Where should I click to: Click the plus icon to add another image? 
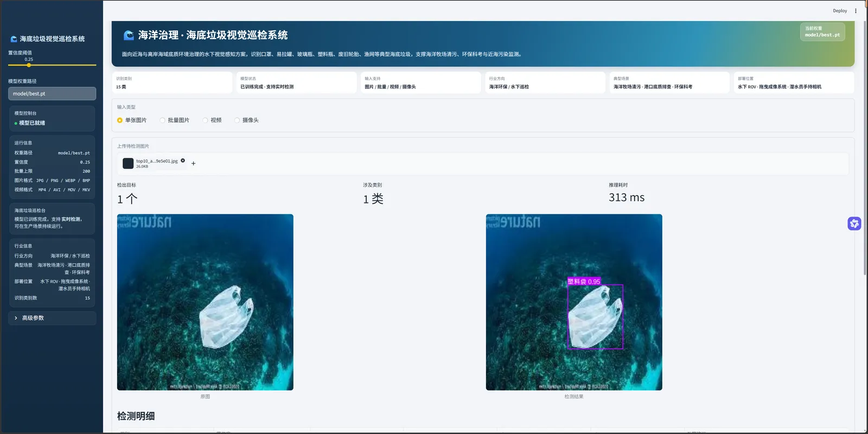pos(193,163)
